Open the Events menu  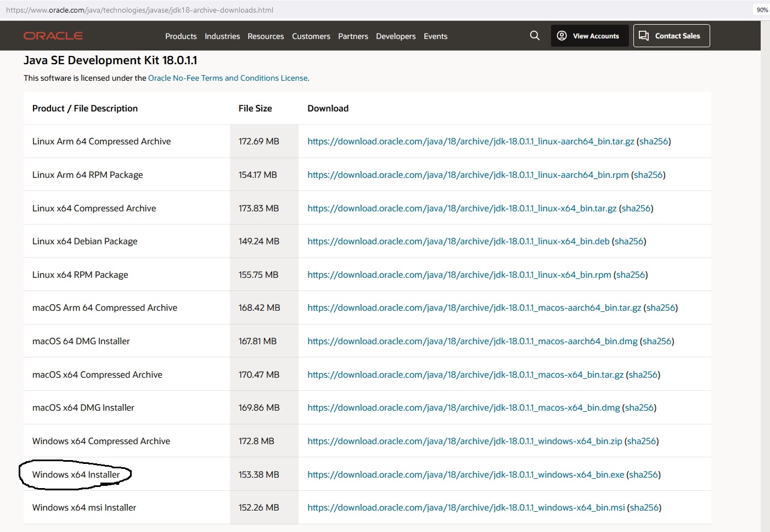click(435, 36)
